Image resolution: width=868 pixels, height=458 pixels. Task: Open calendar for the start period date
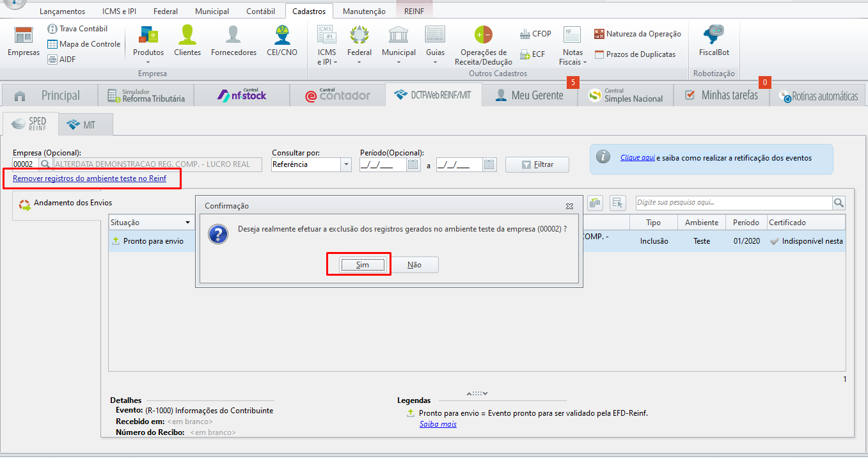pyautogui.click(x=413, y=164)
